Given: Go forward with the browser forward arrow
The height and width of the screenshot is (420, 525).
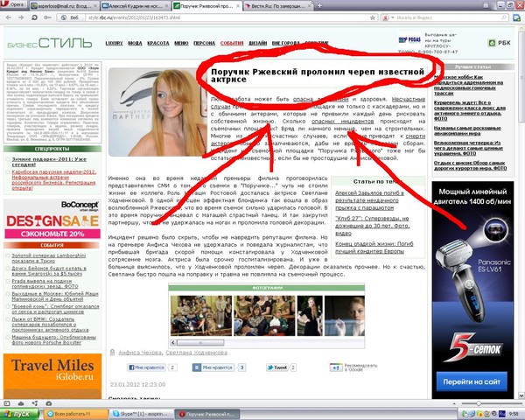Looking at the screenshot, I should (21, 17).
